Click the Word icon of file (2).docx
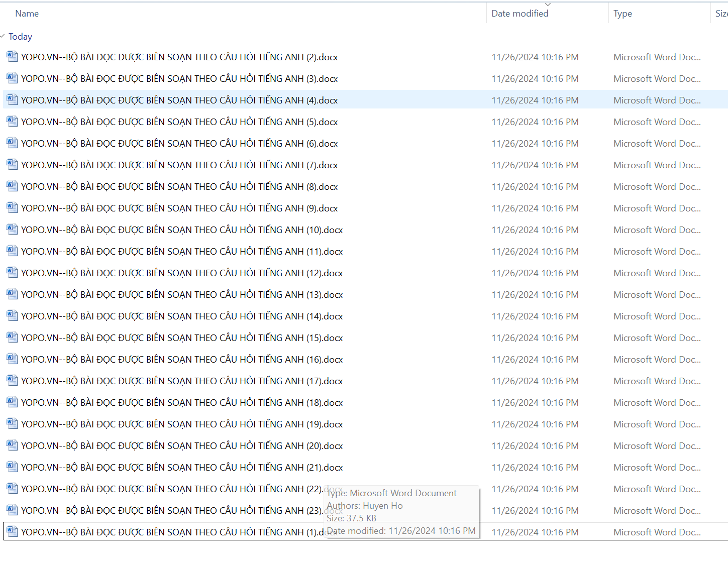Screen dimensions: 728x563 (x=12, y=56)
